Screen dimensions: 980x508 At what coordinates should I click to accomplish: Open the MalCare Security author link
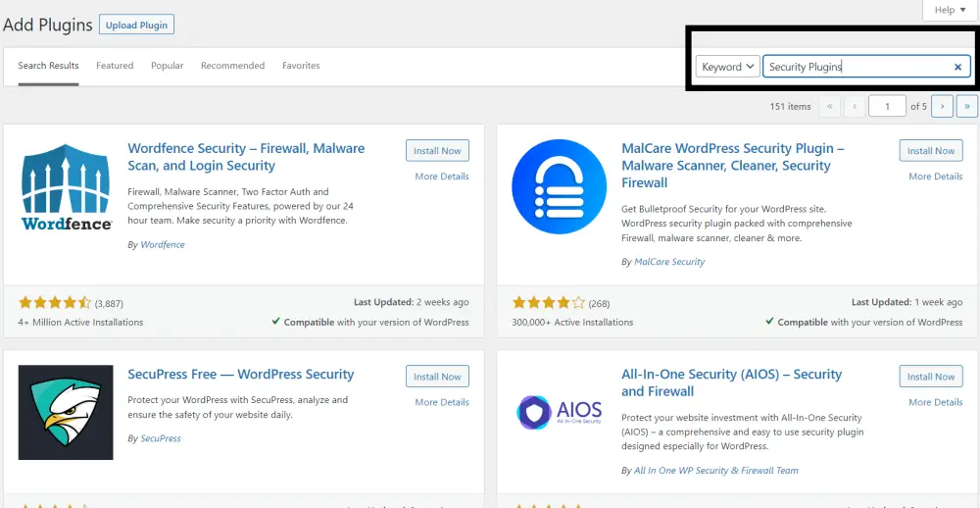[x=669, y=262]
